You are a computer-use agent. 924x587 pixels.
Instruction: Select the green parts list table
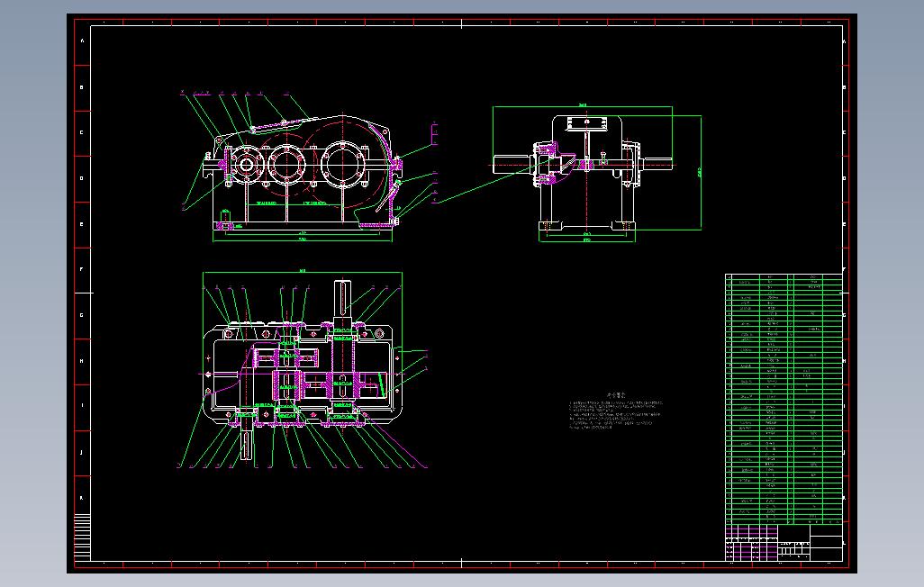tap(784, 399)
